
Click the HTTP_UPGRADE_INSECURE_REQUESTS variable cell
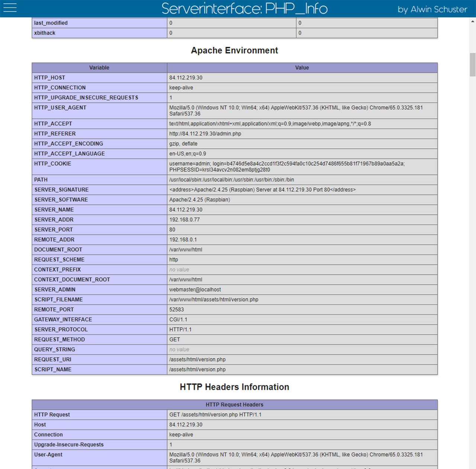[99, 98]
